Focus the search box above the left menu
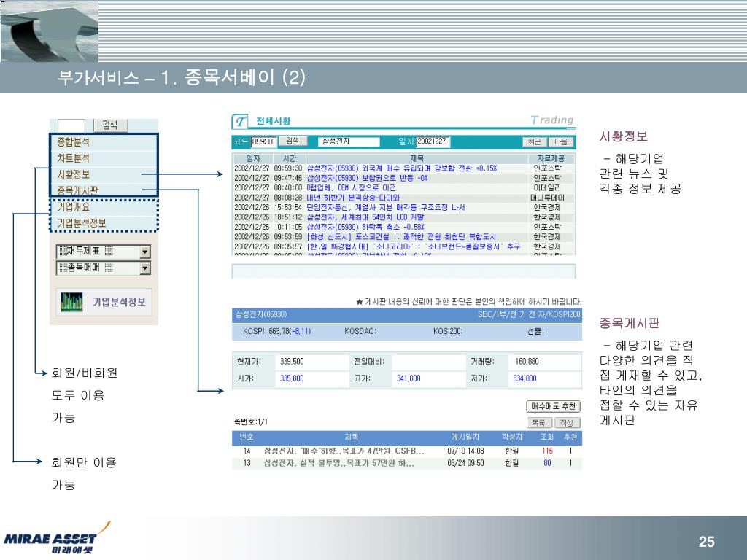The height and width of the screenshot is (560, 747). pos(71,125)
